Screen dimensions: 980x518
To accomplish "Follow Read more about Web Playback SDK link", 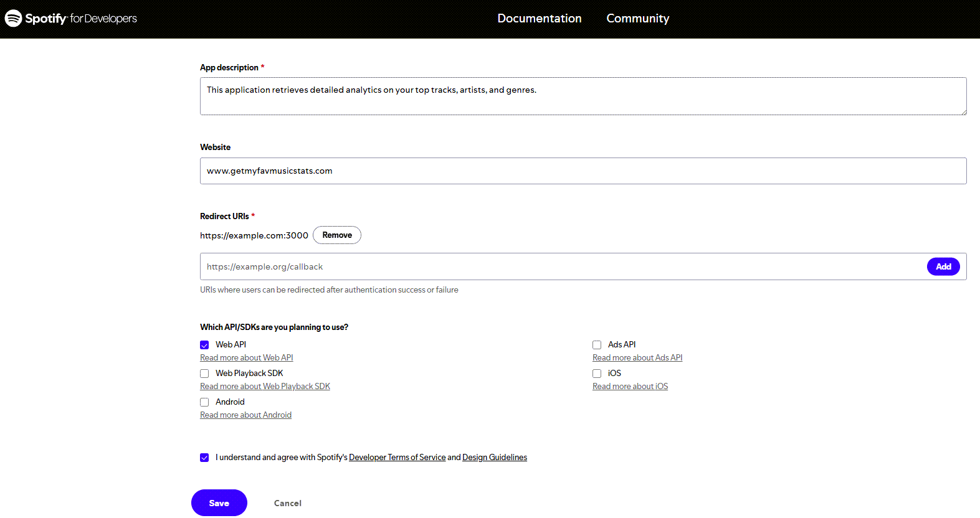I will [x=265, y=387].
